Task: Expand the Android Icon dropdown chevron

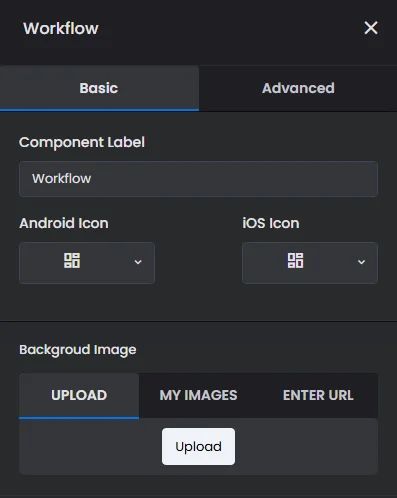Action: 138,262
